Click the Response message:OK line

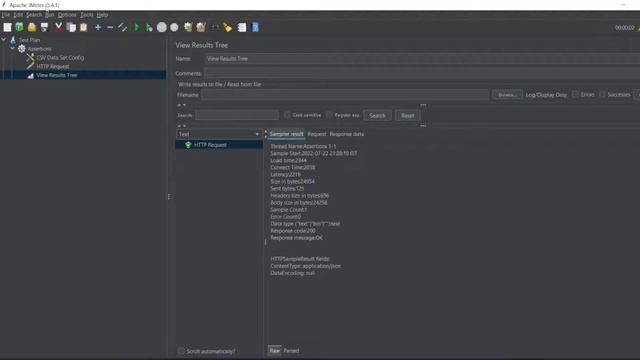pyautogui.click(x=296, y=238)
